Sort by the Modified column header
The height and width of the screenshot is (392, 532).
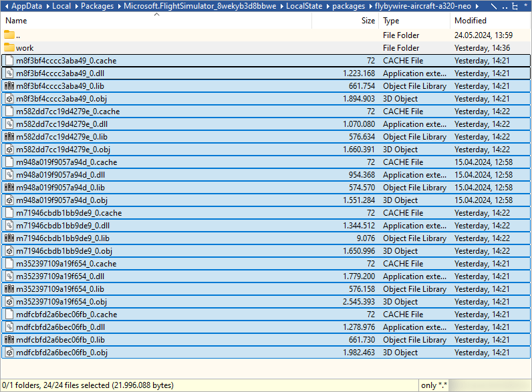coord(471,21)
